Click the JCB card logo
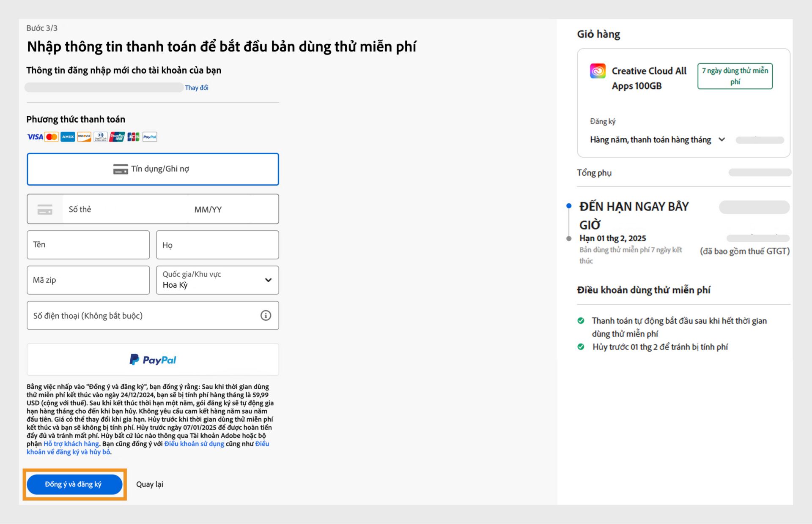This screenshot has width=812, height=524. pos(133,137)
